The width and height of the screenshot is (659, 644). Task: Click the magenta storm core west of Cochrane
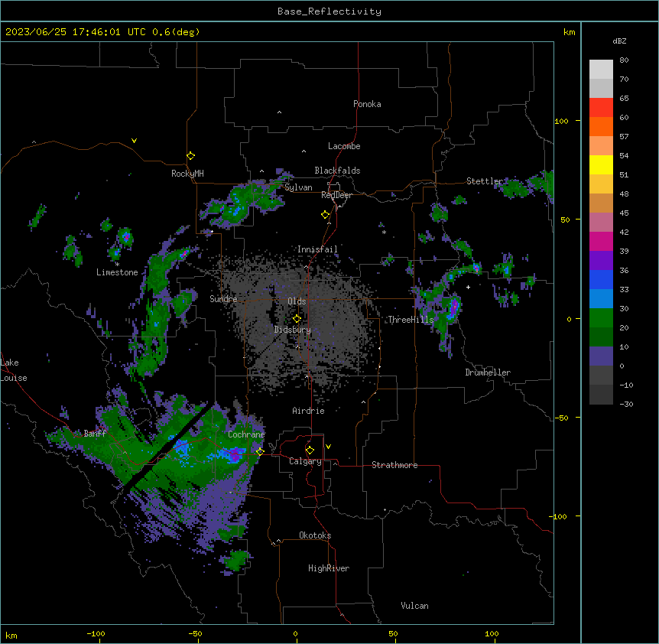(x=235, y=455)
